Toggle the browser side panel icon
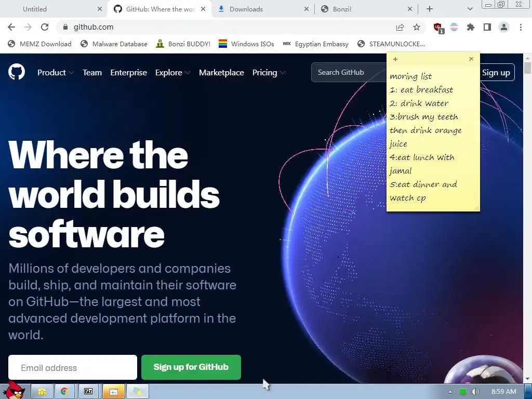532x399 pixels. point(487,27)
